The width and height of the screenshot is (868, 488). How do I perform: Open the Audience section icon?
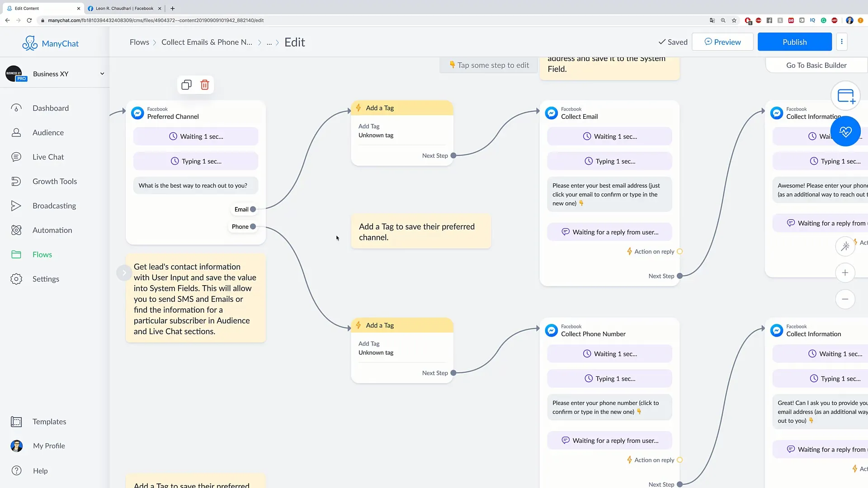click(x=16, y=132)
